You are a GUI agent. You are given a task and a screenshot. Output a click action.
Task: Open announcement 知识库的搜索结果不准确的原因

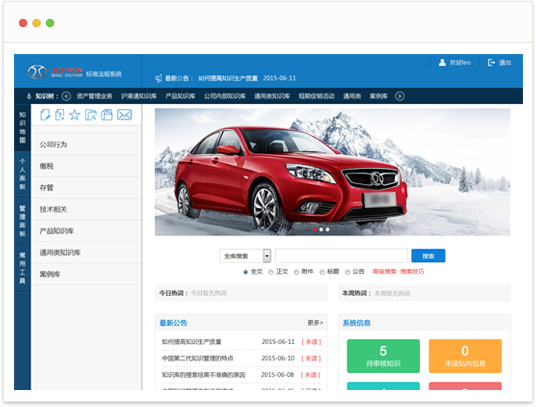[x=203, y=375]
